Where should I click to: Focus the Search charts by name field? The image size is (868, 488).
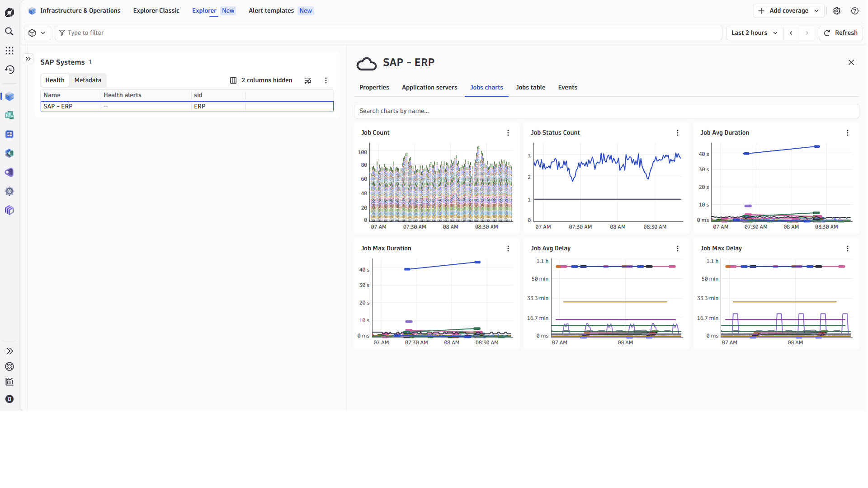(x=606, y=111)
